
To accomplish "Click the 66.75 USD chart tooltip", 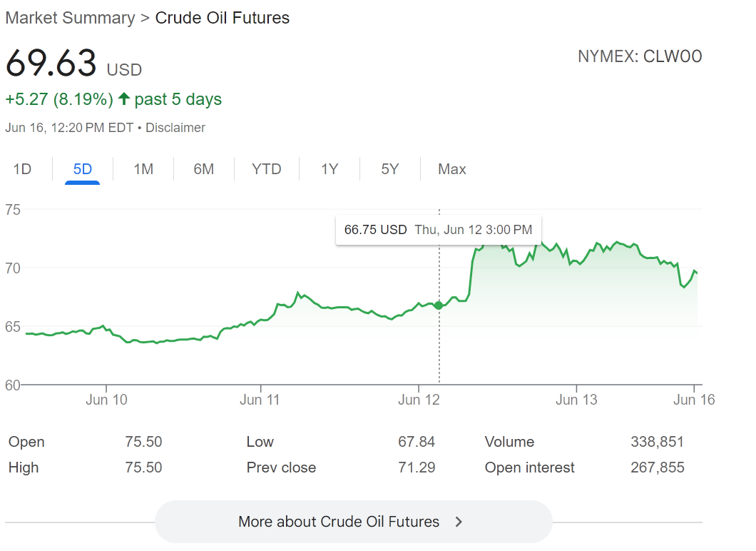I will coord(439,230).
